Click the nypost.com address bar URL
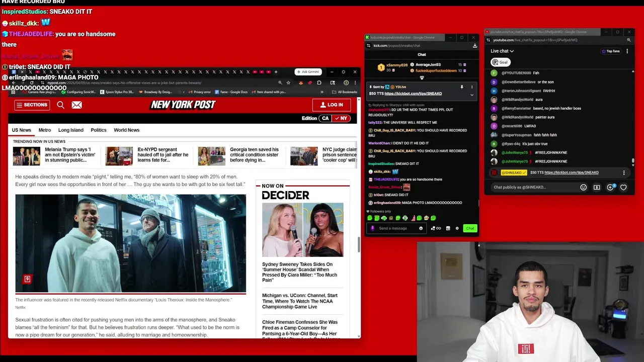Screen dimensions: 644x362 point(124,83)
